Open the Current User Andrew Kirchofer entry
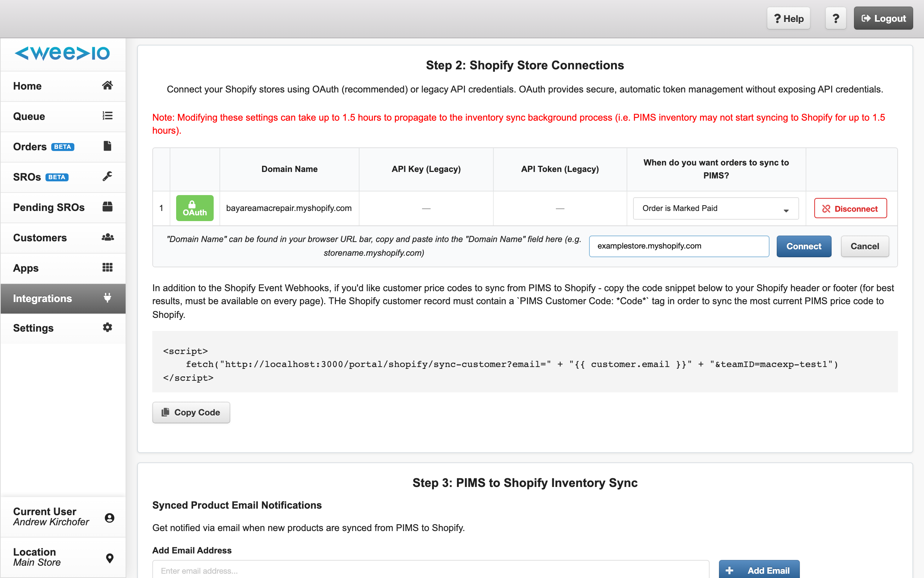 click(x=63, y=517)
